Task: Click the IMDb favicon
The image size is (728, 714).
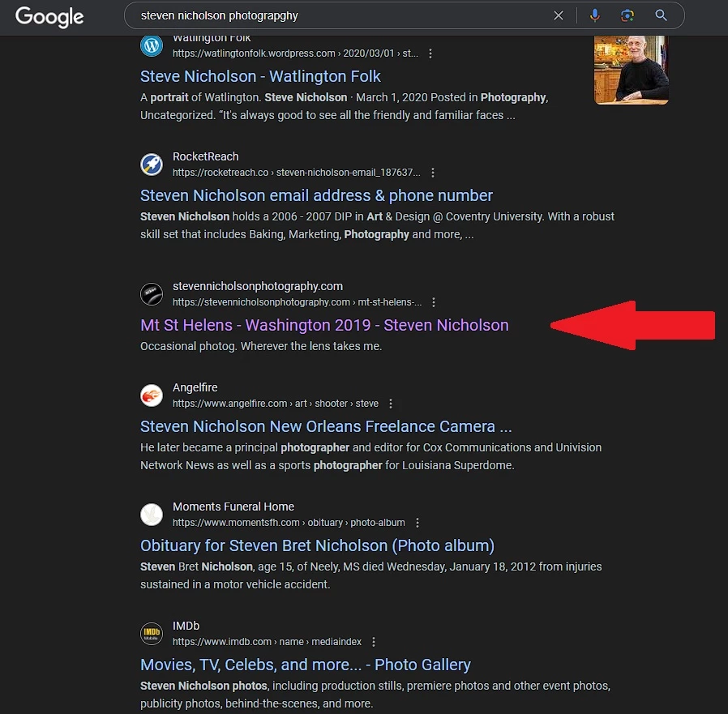Action: [152, 634]
